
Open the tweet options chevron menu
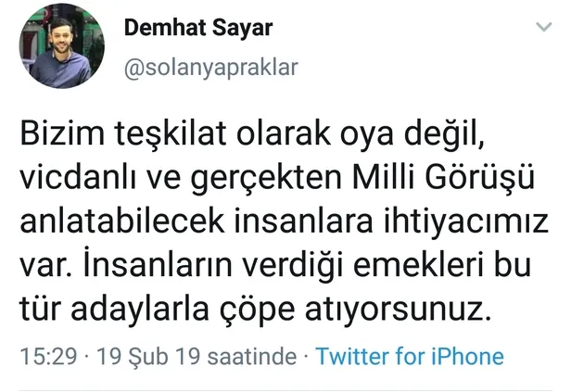tap(545, 29)
